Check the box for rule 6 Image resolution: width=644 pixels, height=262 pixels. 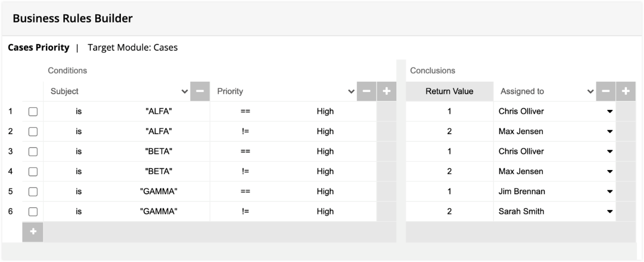tap(33, 212)
